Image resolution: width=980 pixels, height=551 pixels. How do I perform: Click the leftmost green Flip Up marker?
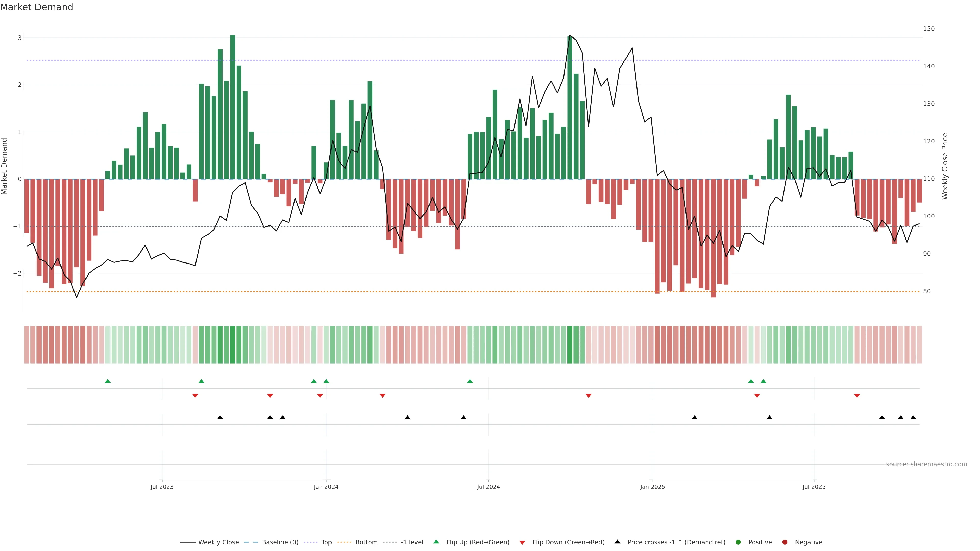click(108, 381)
